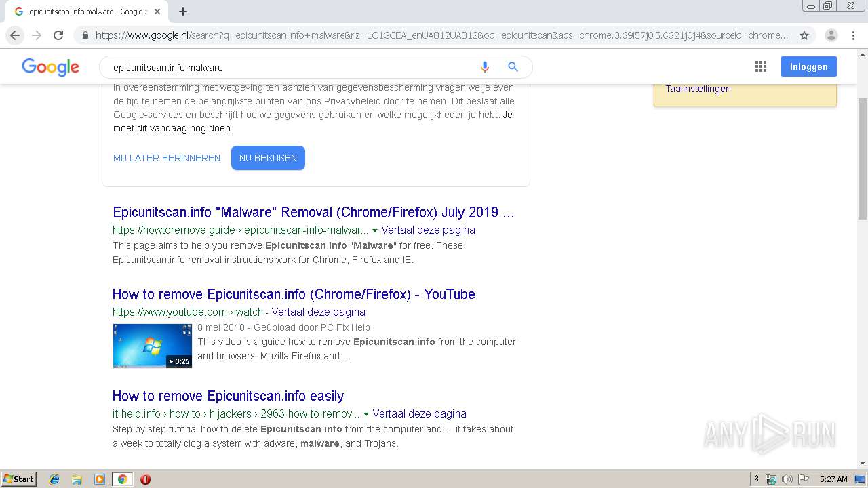868x488 pixels.
Task: Click the address bar URL
Action: click(441, 35)
